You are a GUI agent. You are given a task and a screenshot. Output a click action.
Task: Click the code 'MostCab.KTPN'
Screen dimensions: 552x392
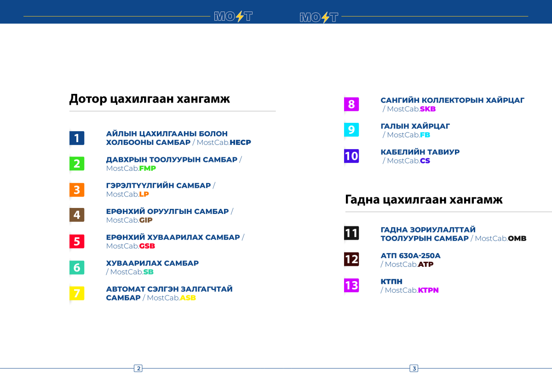tap(412, 290)
